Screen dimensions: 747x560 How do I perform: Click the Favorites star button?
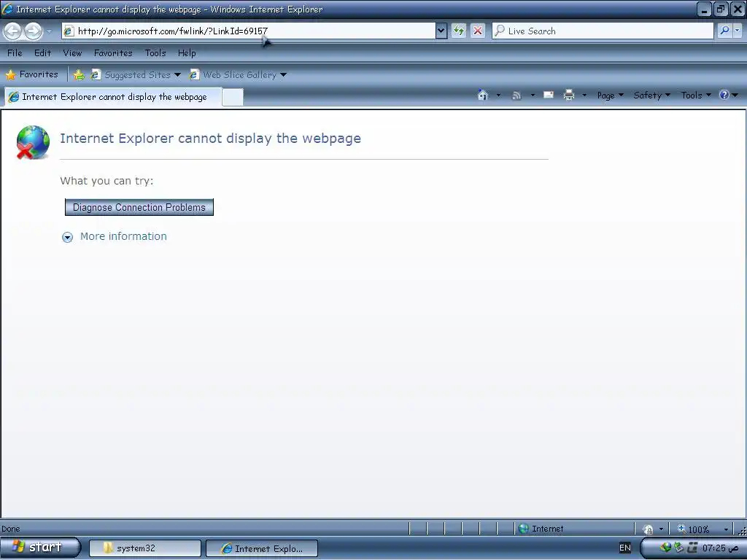pyautogui.click(x=31, y=74)
